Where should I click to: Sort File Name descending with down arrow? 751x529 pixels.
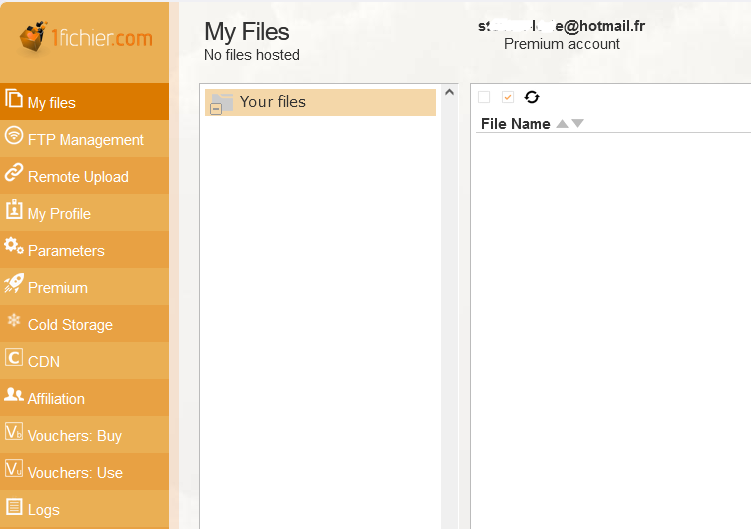pyautogui.click(x=577, y=124)
